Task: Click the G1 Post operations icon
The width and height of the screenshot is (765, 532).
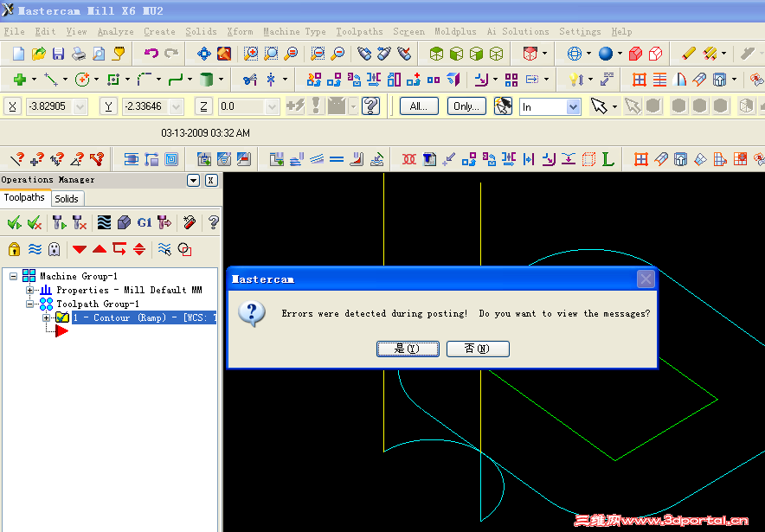Action: pos(145,223)
